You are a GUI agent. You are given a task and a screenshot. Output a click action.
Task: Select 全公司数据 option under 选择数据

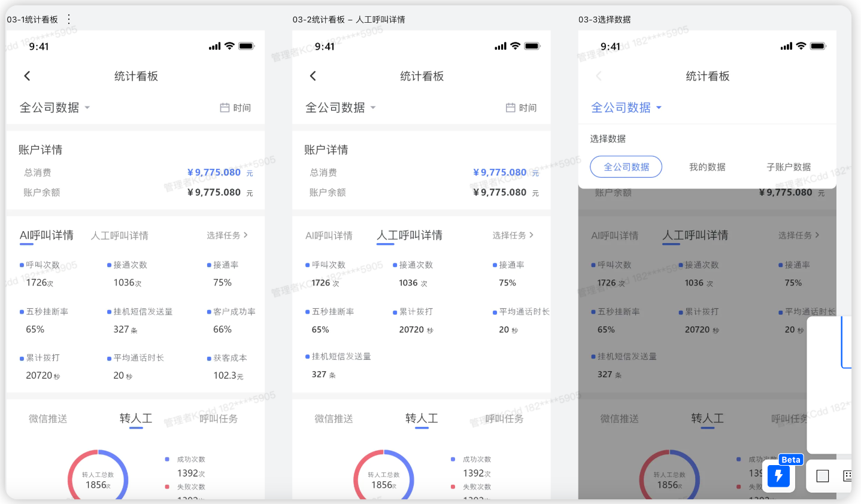click(626, 167)
